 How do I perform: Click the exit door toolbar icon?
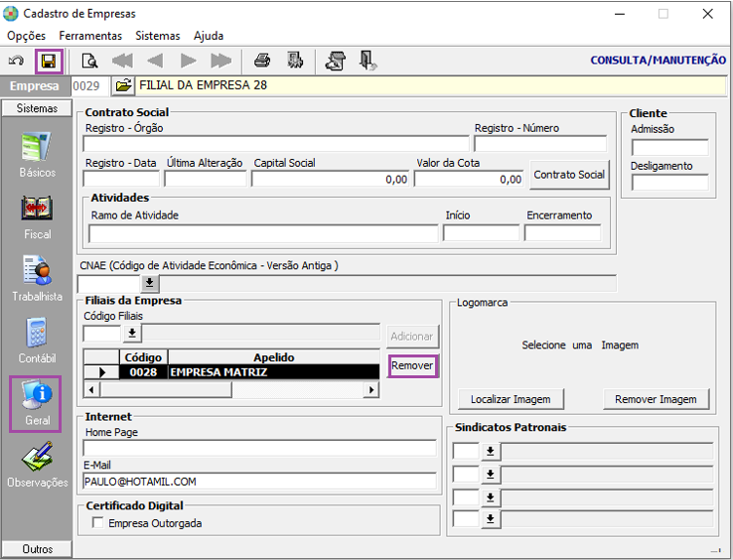point(367,61)
